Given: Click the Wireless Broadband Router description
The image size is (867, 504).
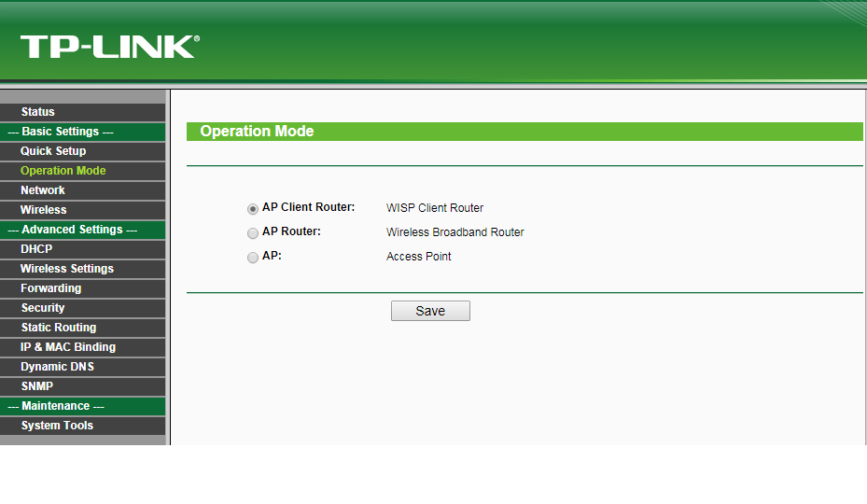Looking at the screenshot, I should (455, 232).
